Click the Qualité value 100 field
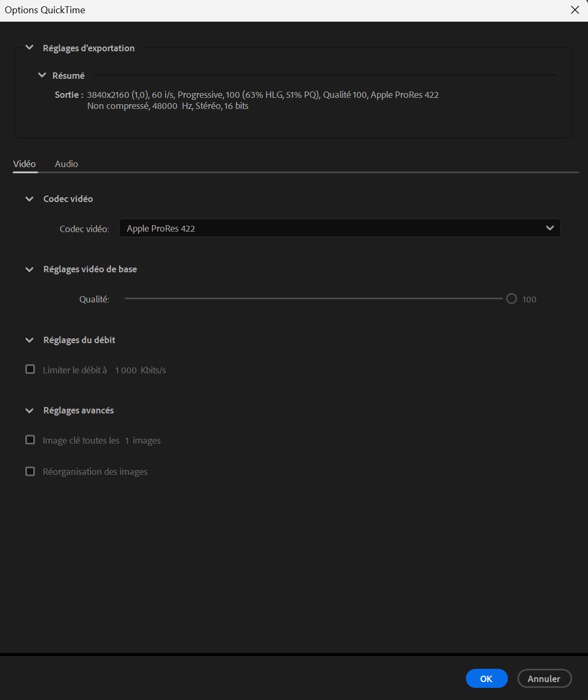The image size is (588, 700). [x=529, y=299]
